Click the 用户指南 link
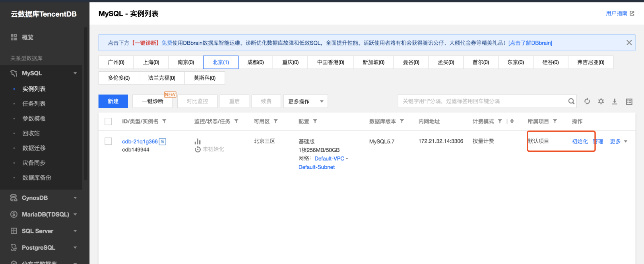The width and height of the screenshot is (644, 264). click(x=617, y=14)
